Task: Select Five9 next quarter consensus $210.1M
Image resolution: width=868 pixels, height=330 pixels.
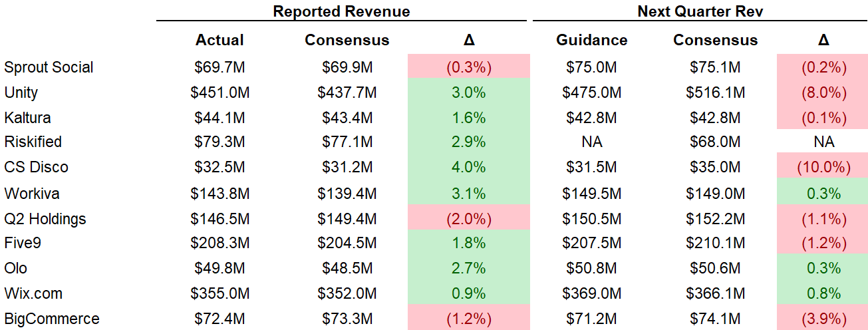Action: pos(715,243)
